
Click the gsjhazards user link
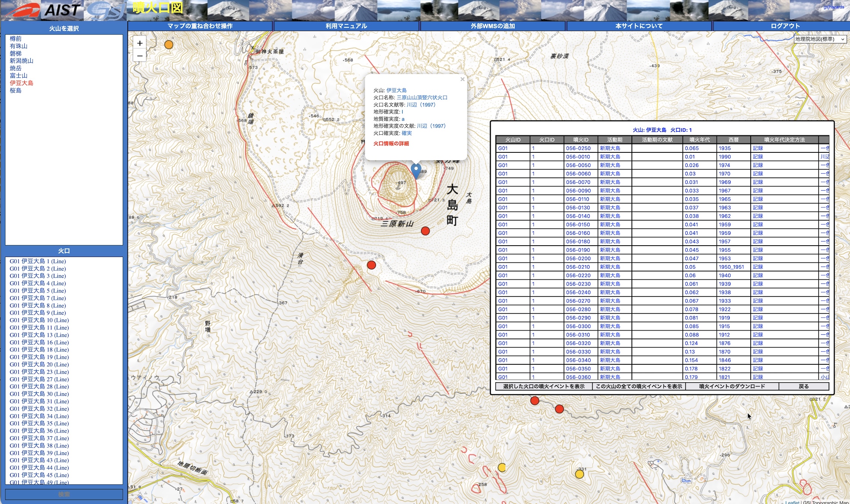click(834, 7)
